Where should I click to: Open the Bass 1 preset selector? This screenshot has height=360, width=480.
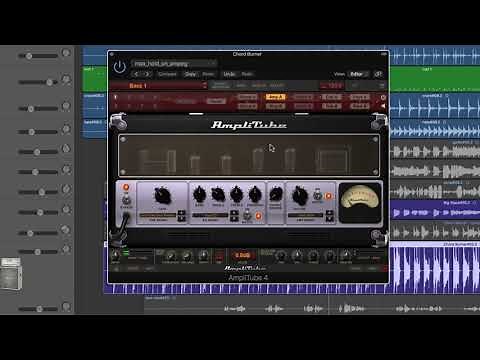pyautogui.click(x=159, y=86)
